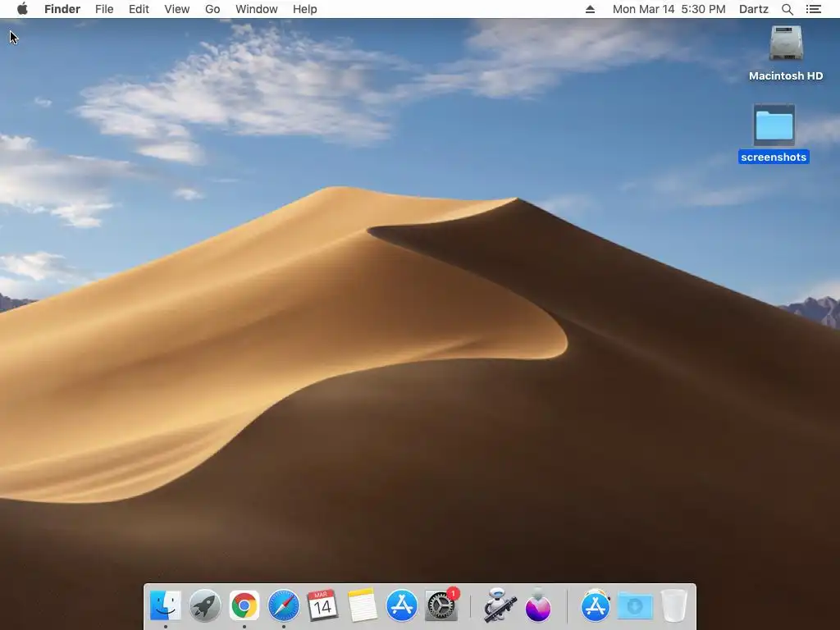Open the macOS installer icon in Dock
Image resolution: width=840 pixels, height=630 pixels.
point(538,605)
